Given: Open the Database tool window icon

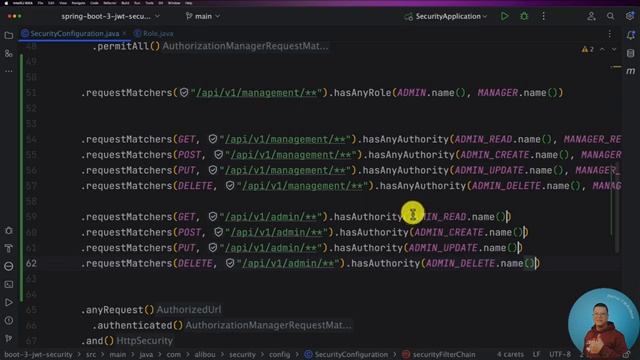Looking at the screenshot, I should 631,53.
